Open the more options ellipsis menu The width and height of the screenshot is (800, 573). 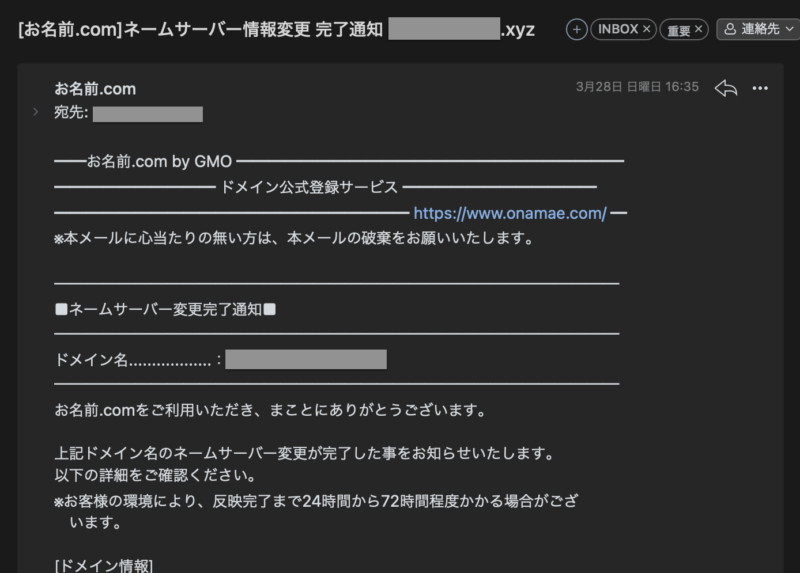pos(760,88)
